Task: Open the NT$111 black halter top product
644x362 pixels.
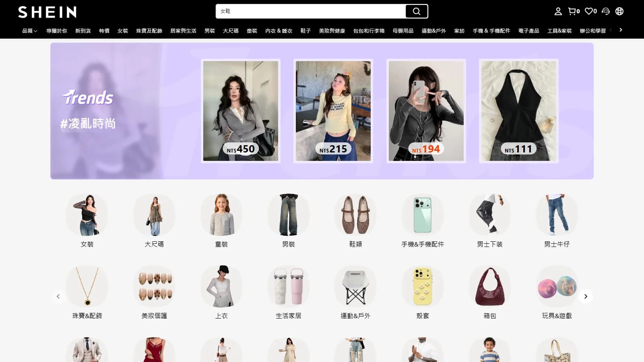Action: pyautogui.click(x=519, y=111)
